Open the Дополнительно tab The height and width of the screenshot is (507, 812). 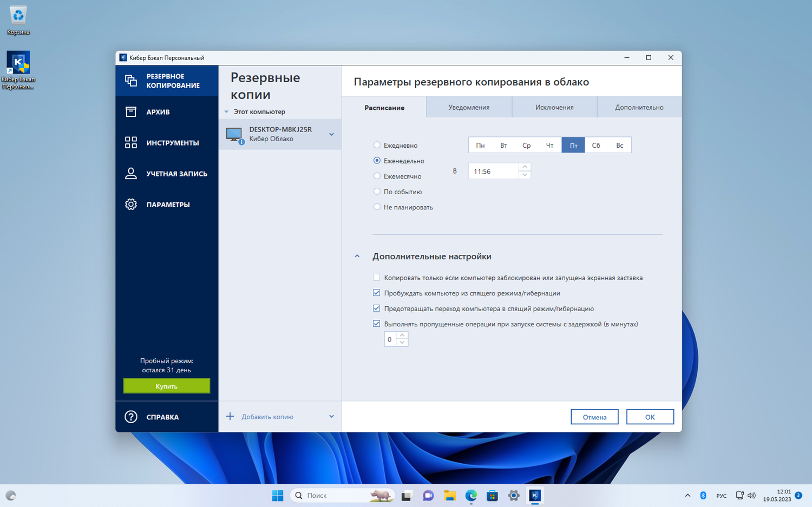639,107
